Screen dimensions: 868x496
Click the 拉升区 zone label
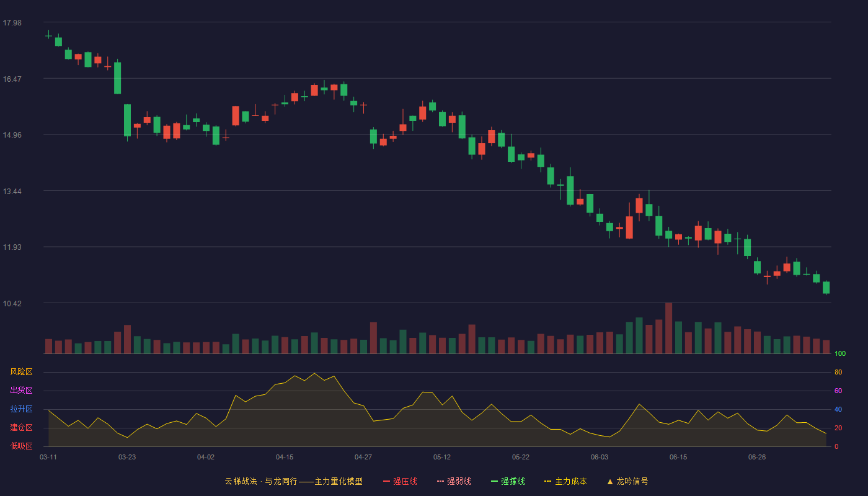click(21, 409)
